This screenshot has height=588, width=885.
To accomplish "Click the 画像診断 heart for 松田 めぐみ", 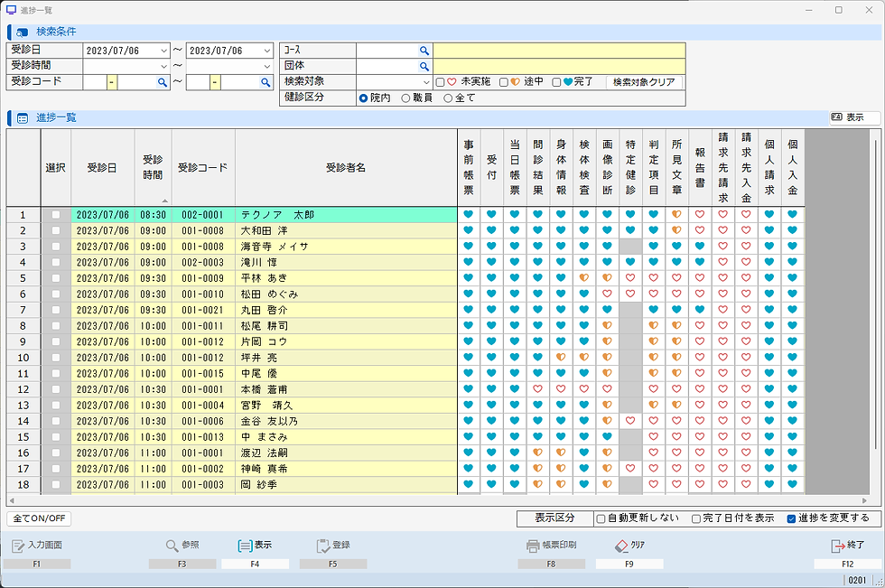I will [607, 294].
